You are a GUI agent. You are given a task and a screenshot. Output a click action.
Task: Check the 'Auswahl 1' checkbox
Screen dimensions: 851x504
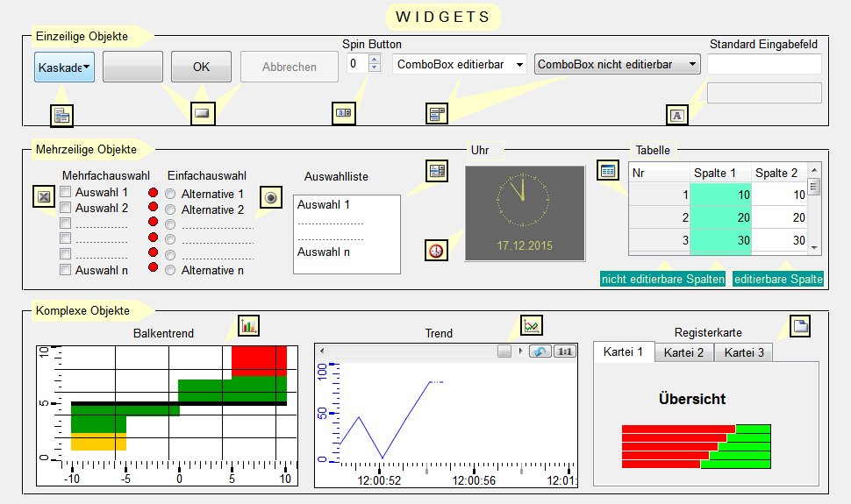pyautogui.click(x=65, y=193)
